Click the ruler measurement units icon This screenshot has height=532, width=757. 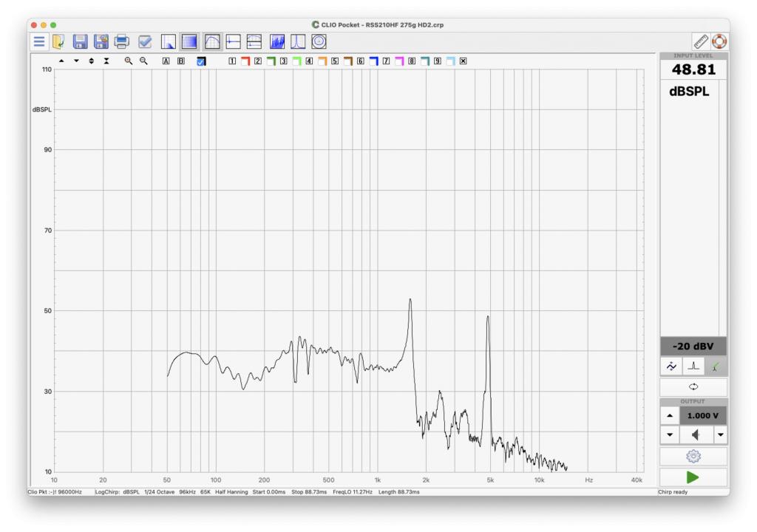(701, 42)
